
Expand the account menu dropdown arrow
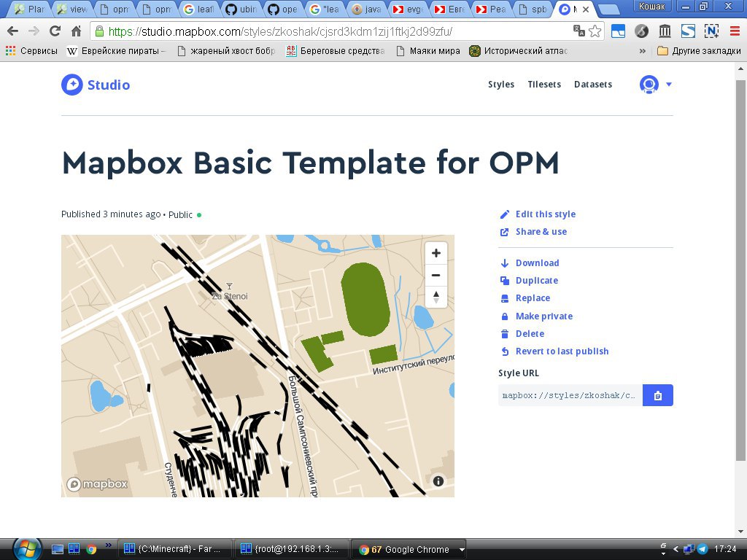[x=669, y=85]
